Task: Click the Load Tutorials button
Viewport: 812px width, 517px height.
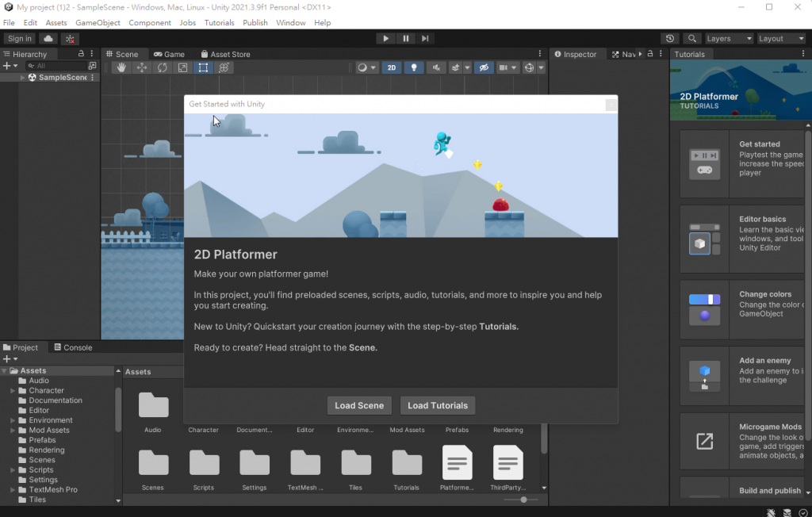Action: (438, 406)
